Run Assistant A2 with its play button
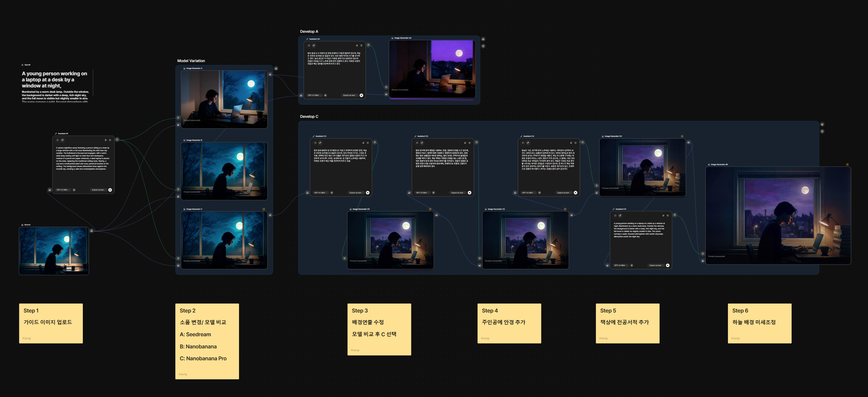This screenshot has height=397, width=868. (x=361, y=95)
